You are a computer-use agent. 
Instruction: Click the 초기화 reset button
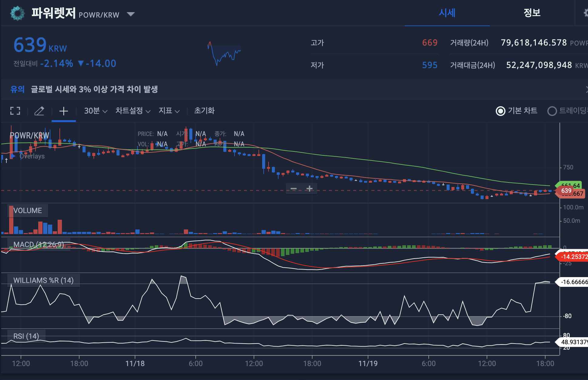pos(204,111)
